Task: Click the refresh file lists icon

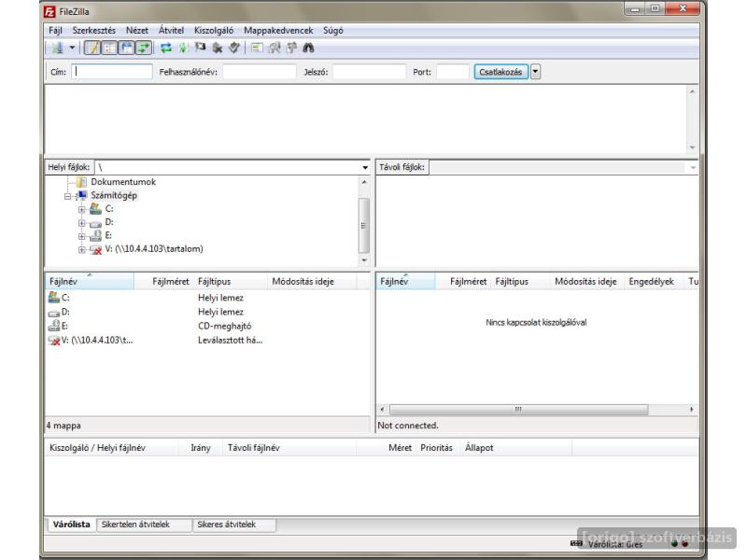Action: (x=166, y=48)
